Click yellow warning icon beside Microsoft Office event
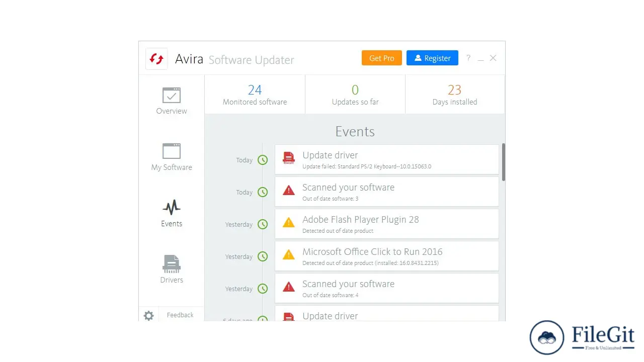This screenshot has width=644, height=362. tap(289, 254)
